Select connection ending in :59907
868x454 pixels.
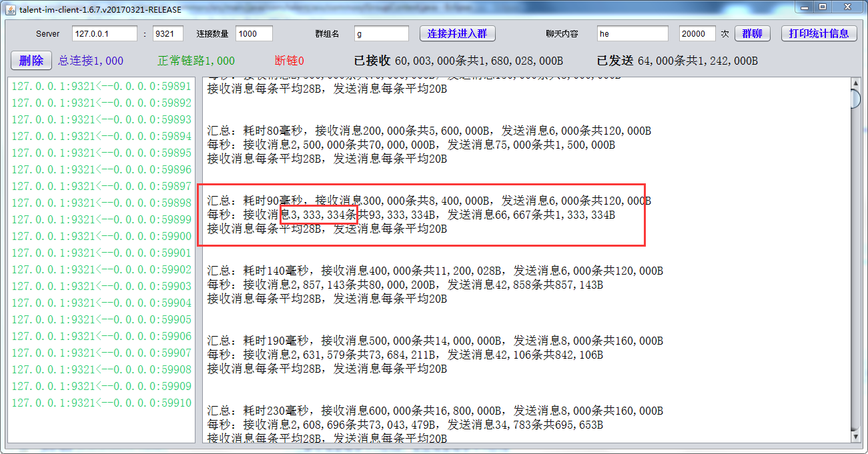point(101,353)
